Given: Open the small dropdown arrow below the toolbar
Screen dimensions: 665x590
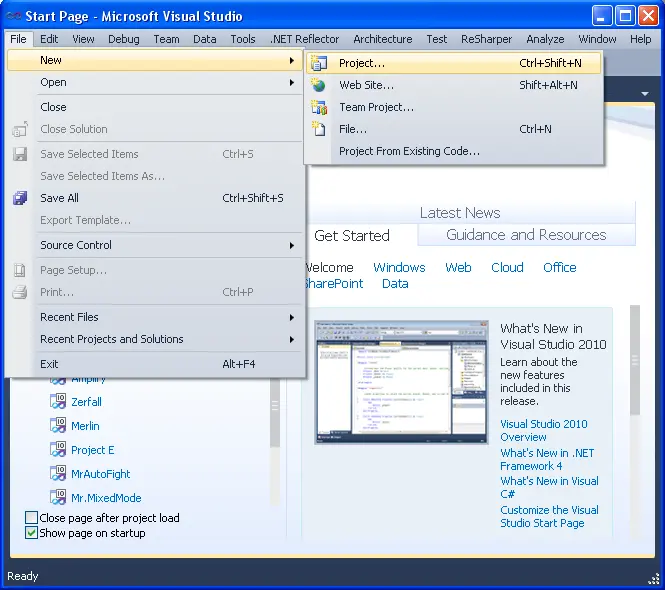Looking at the screenshot, I should point(645,94).
